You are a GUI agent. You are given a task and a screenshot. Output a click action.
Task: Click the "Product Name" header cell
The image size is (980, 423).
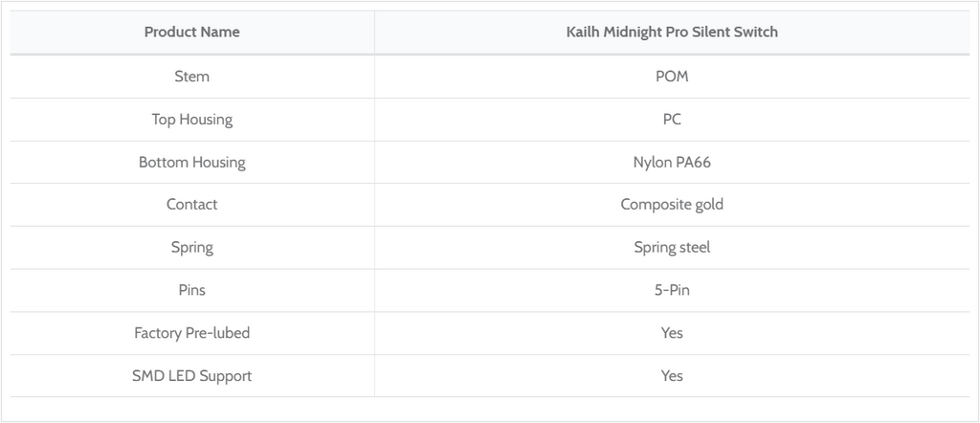pyautogui.click(x=191, y=33)
